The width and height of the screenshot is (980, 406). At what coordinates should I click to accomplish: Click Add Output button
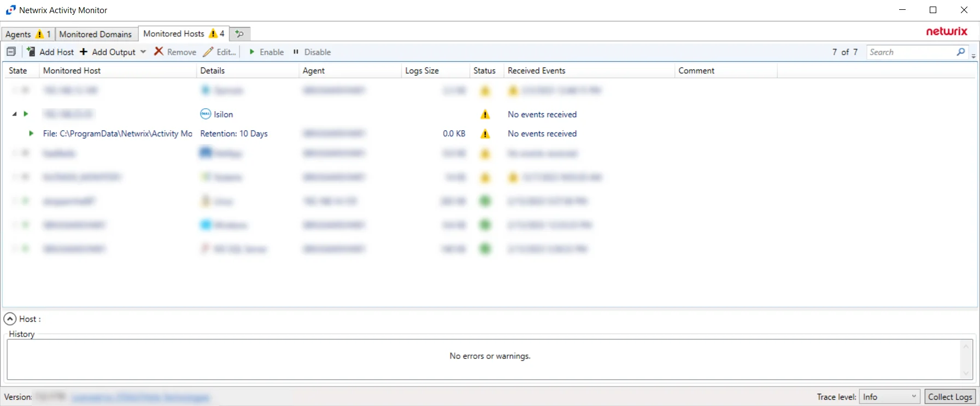coord(108,52)
